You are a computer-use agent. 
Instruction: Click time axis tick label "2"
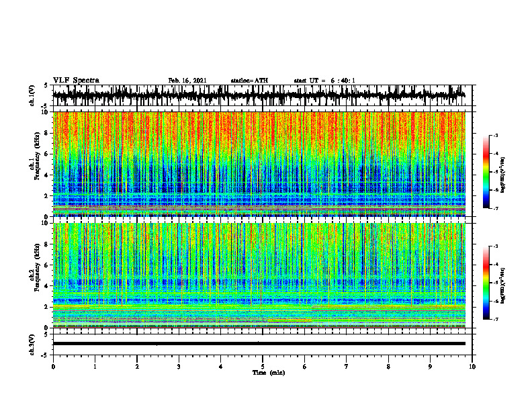(137, 367)
